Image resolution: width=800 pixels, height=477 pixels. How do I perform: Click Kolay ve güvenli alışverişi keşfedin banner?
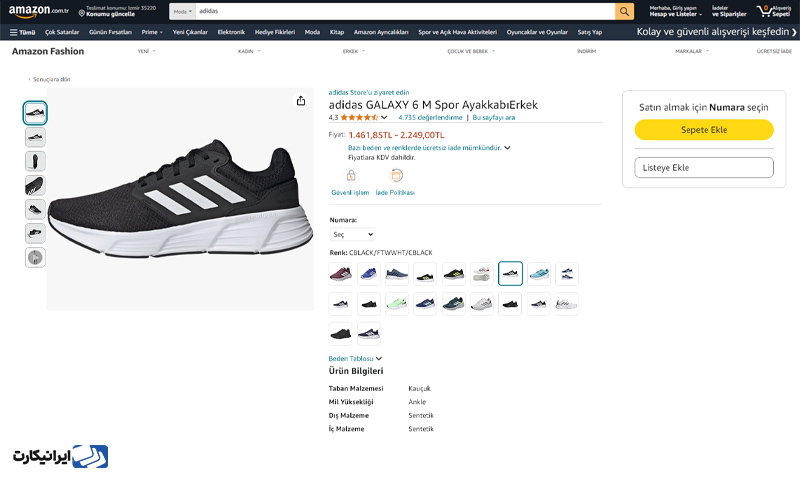[716, 32]
